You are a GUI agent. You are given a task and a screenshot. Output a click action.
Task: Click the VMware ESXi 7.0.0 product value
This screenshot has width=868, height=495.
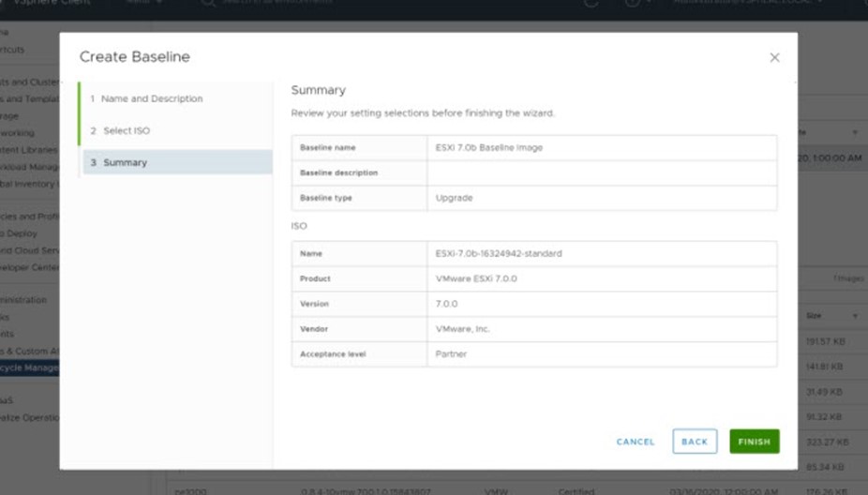(x=476, y=278)
